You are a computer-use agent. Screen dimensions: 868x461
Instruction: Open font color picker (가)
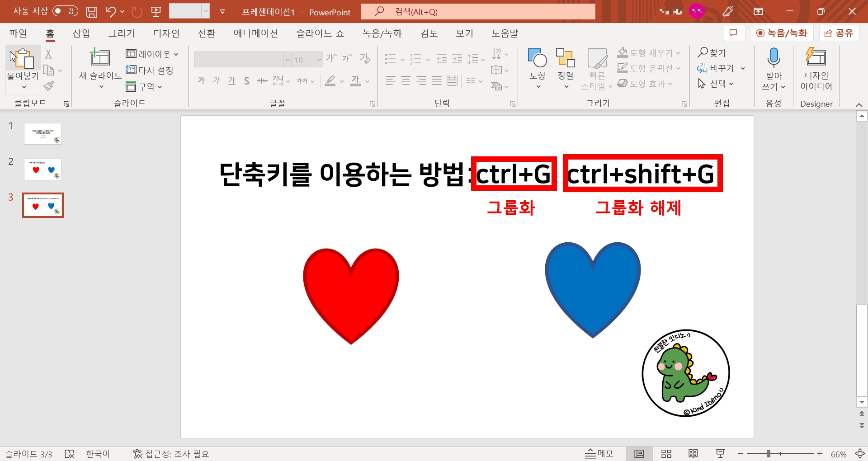pyautogui.click(x=356, y=81)
